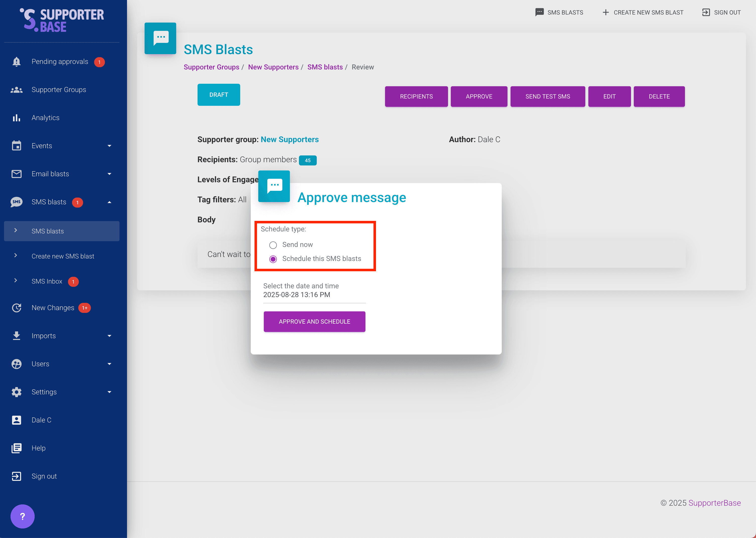Click the Sign Out icon in top bar
The width and height of the screenshot is (756, 538).
pos(706,13)
